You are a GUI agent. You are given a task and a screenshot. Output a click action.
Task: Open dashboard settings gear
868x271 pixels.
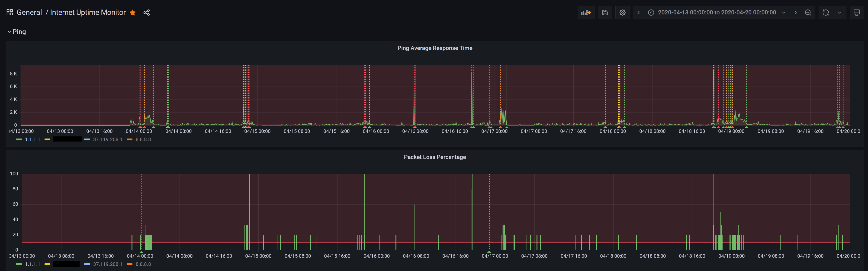click(x=622, y=13)
